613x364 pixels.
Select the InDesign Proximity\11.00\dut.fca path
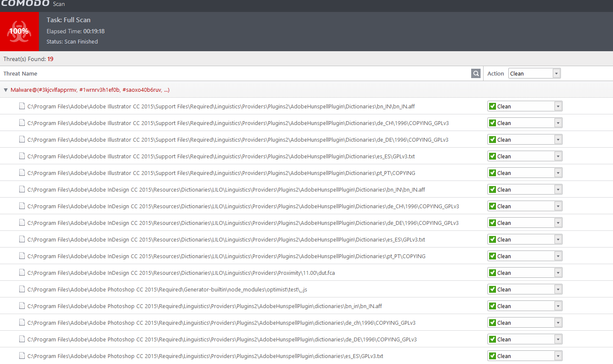(181, 273)
